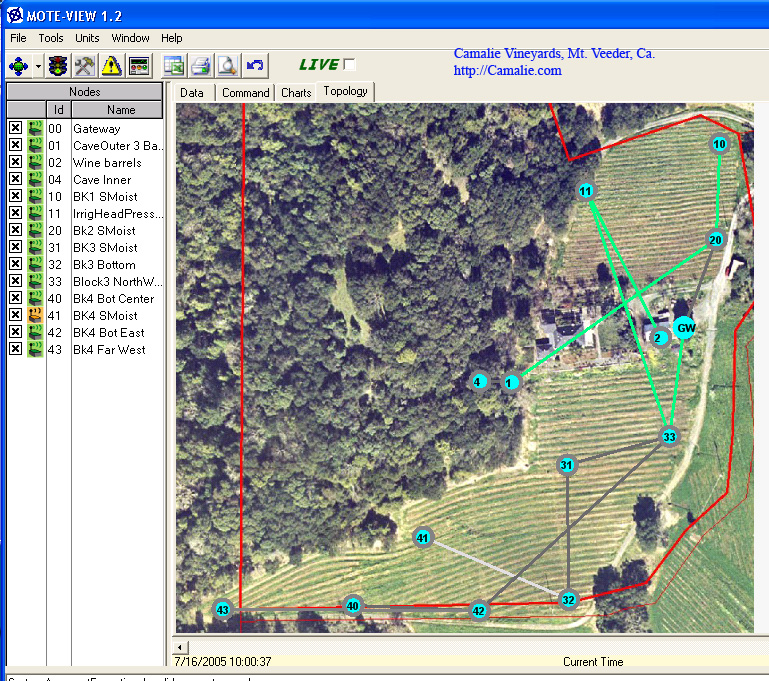Click the blue undo arrow icon
769x681 pixels.
coord(255,66)
